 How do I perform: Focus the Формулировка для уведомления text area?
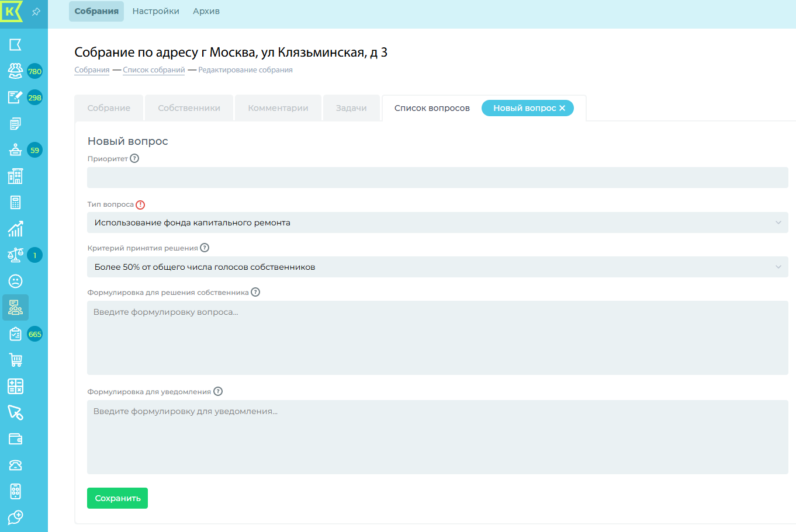coord(437,437)
